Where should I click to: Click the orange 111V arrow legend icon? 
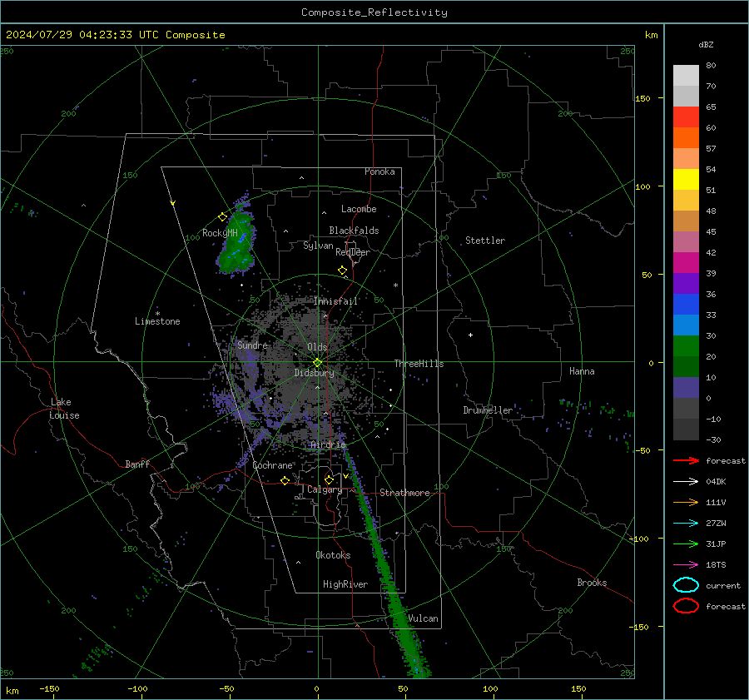[686, 502]
